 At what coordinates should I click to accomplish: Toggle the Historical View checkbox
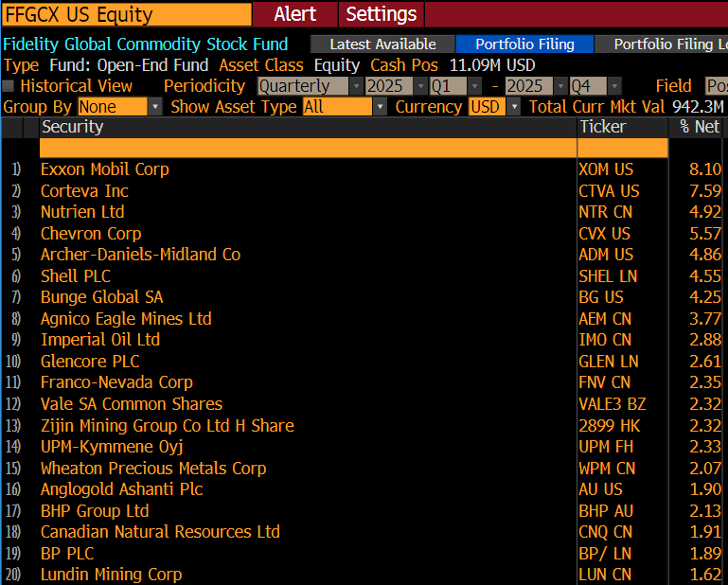tap(8, 86)
